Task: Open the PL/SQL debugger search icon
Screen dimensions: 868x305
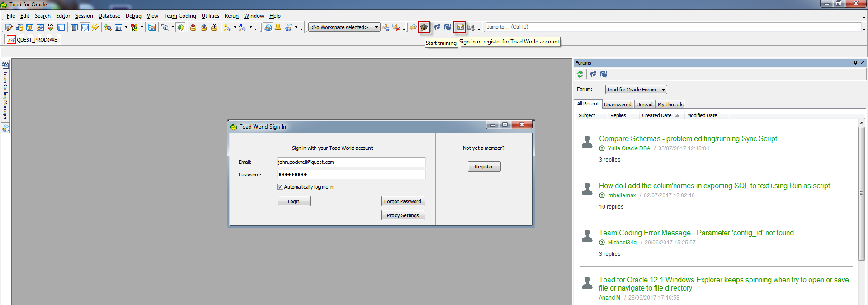Action: coord(165,27)
